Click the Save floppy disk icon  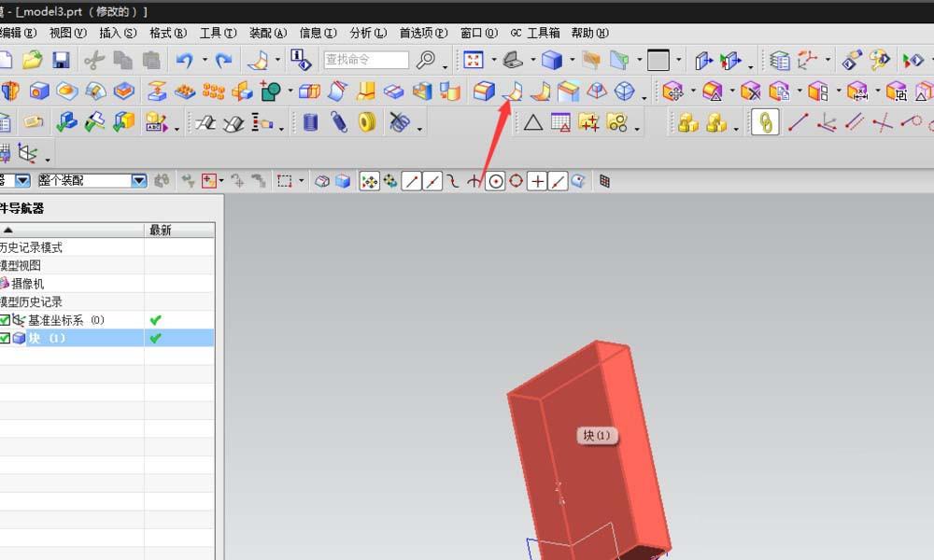[x=61, y=61]
